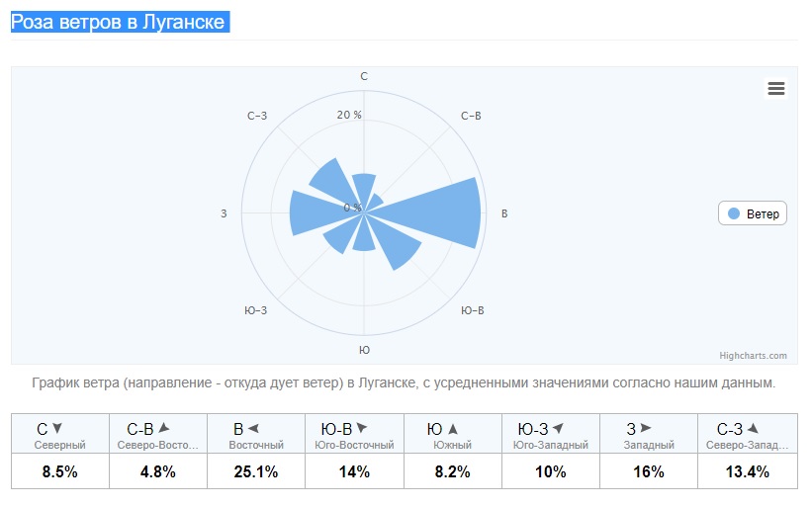812x508 pixels.
Task: Toggle the Ветер series legend label
Action: pos(763,214)
